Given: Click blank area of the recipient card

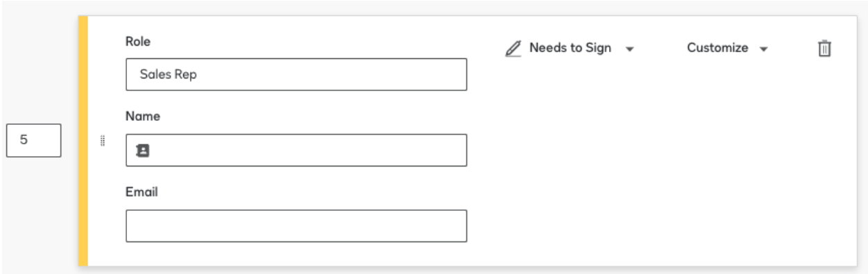Looking at the screenshot, I should point(659,173).
